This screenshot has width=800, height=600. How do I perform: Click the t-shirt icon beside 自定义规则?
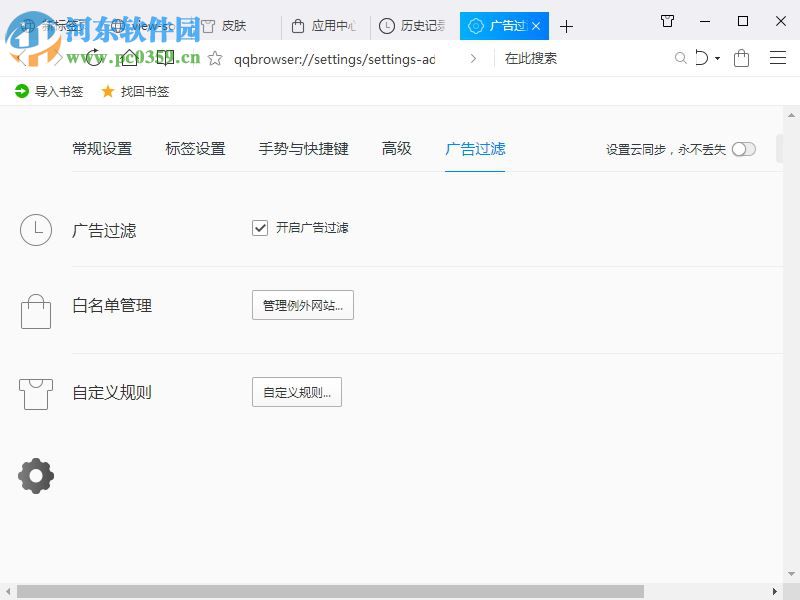[36, 392]
